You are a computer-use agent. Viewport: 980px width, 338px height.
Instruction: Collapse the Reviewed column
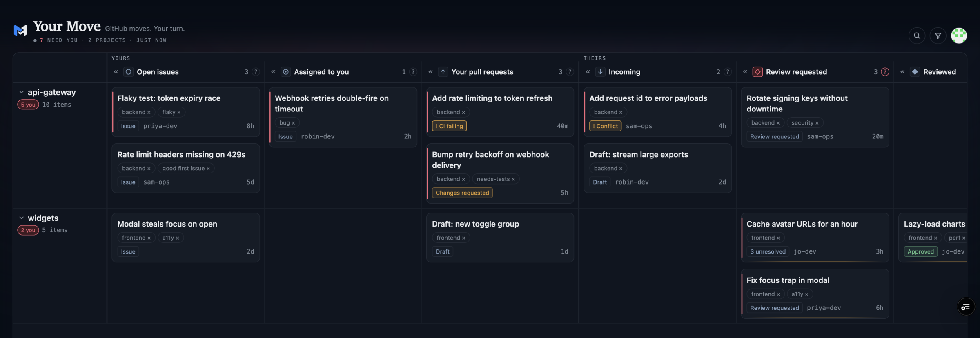pos(902,72)
